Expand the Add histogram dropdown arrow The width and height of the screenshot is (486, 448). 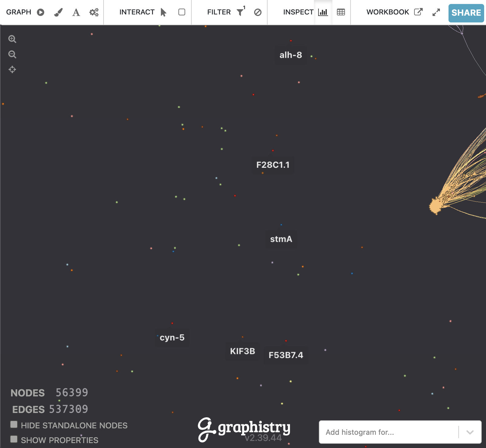(x=470, y=432)
